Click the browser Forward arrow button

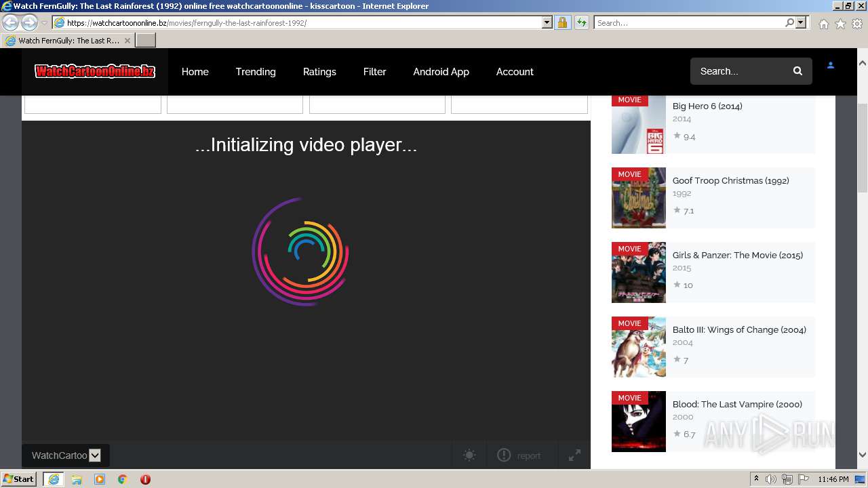pyautogui.click(x=29, y=23)
